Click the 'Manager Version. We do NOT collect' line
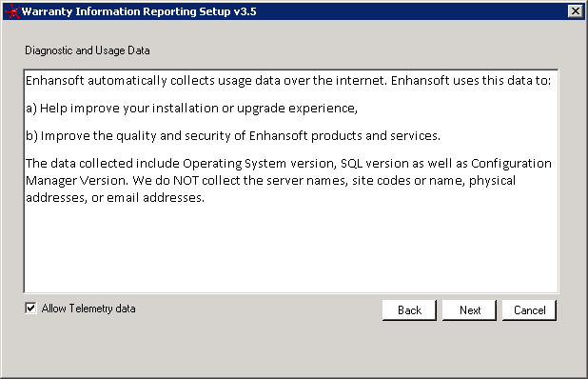 pos(271,181)
